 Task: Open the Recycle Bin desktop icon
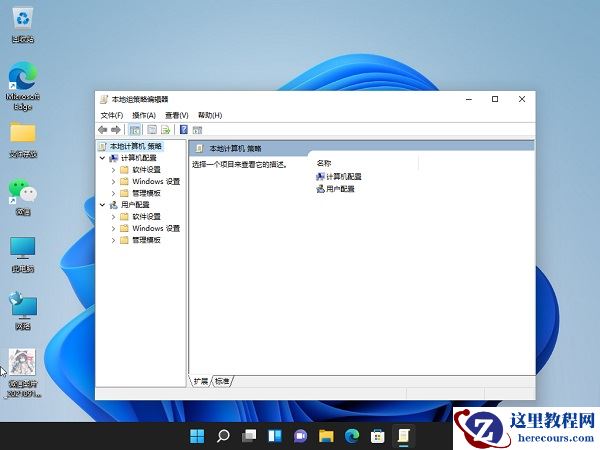tap(23, 26)
